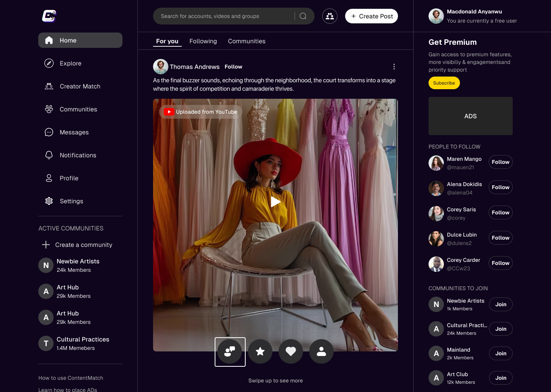Play the uploaded YouTube video
Screen dimensions: 551x392
275,202
